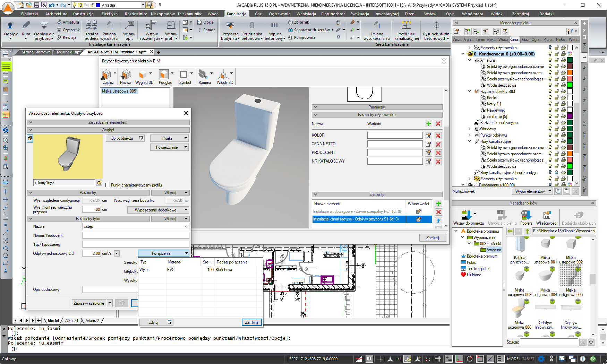The width and height of the screenshot is (607, 364).
Task: Open Wyposażenie dodatkowe dropdown
Action: pos(157,210)
